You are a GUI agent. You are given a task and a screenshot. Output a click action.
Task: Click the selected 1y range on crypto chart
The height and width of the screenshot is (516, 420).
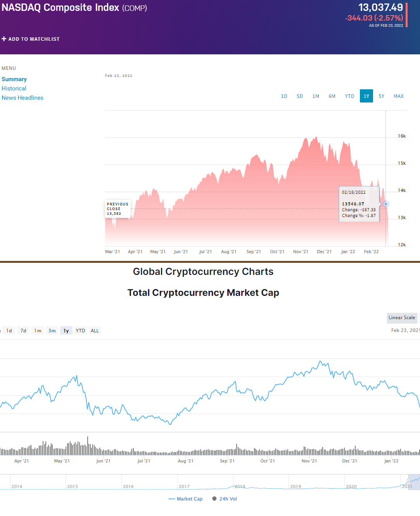(66, 331)
